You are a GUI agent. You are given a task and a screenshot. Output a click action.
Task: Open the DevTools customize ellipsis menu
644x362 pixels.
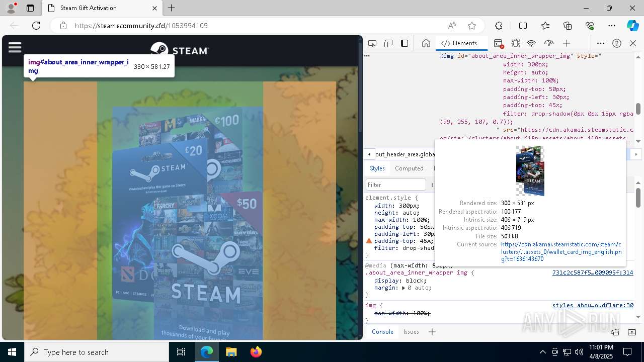click(601, 43)
